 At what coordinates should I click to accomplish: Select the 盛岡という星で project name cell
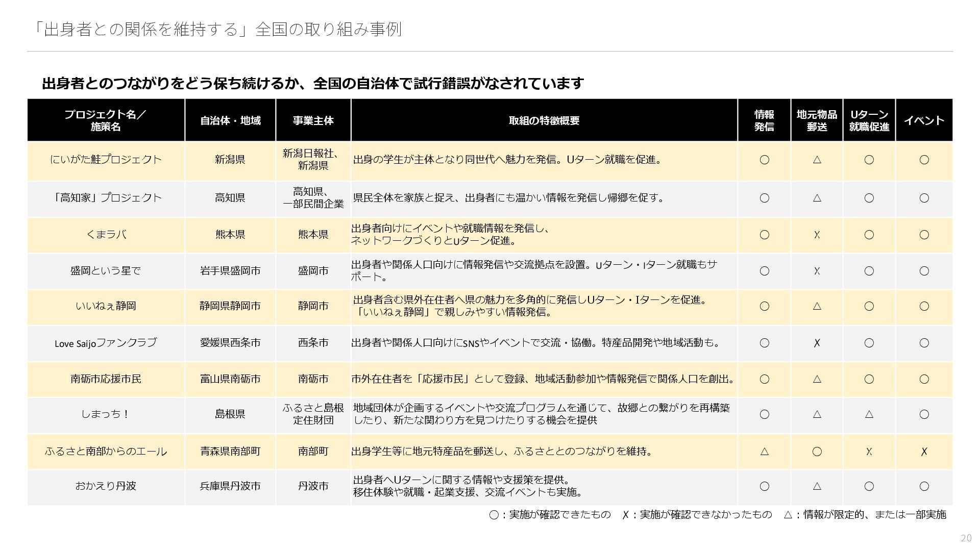point(106,271)
